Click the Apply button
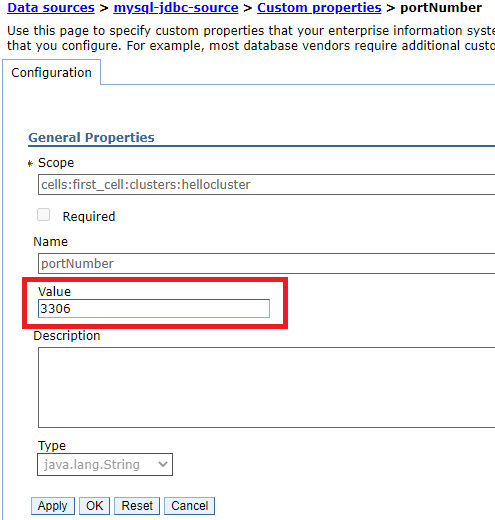Screen dimensions: 495x520 53,506
